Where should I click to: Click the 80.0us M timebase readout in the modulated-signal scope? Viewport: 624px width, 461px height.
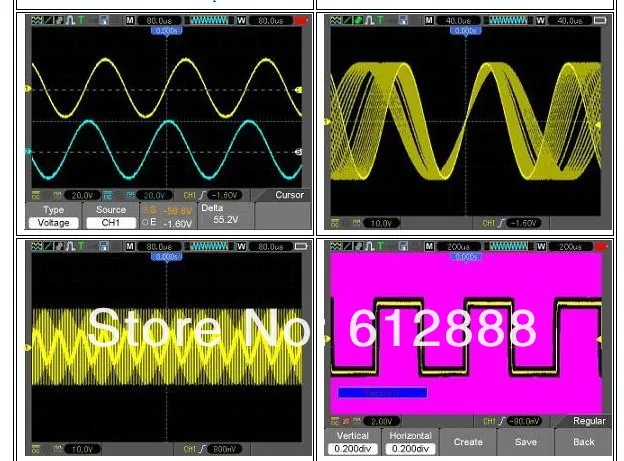pos(159,247)
